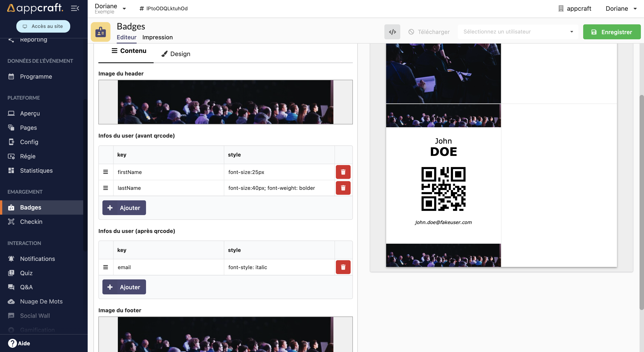Click the lastName key field

pyautogui.click(x=169, y=188)
